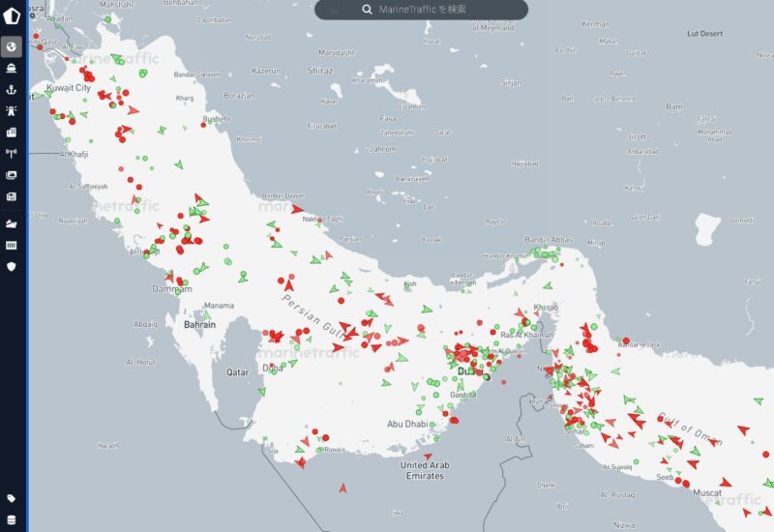
Task: Open the price tag icon
Action: point(13,498)
